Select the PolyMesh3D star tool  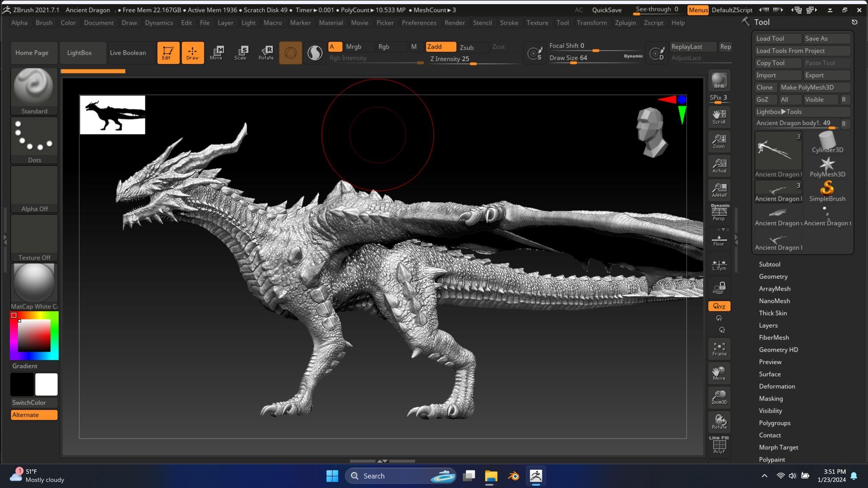click(x=827, y=167)
